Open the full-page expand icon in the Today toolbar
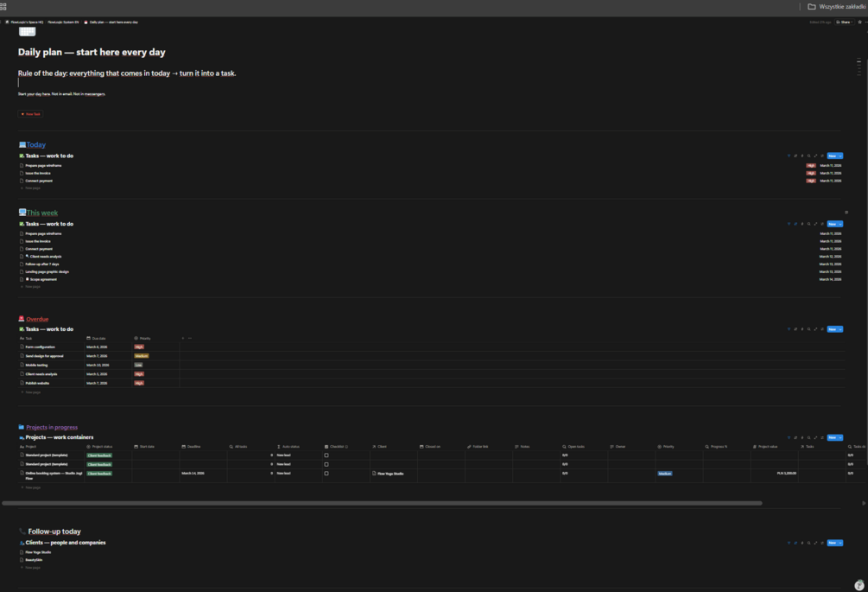The image size is (868, 592). 815,156
